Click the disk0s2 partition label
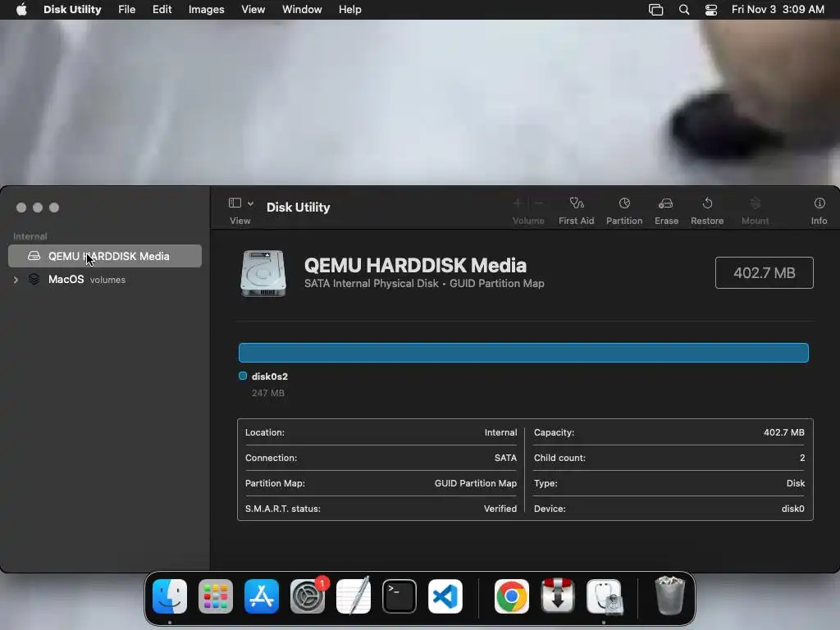Viewport: 840px width, 630px height. tap(270, 377)
